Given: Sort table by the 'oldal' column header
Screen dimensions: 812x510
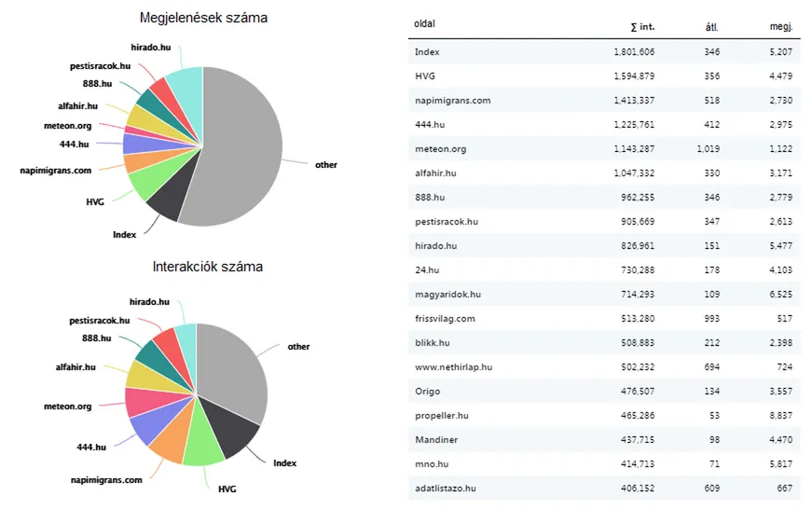Looking at the screenshot, I should tap(425, 24).
